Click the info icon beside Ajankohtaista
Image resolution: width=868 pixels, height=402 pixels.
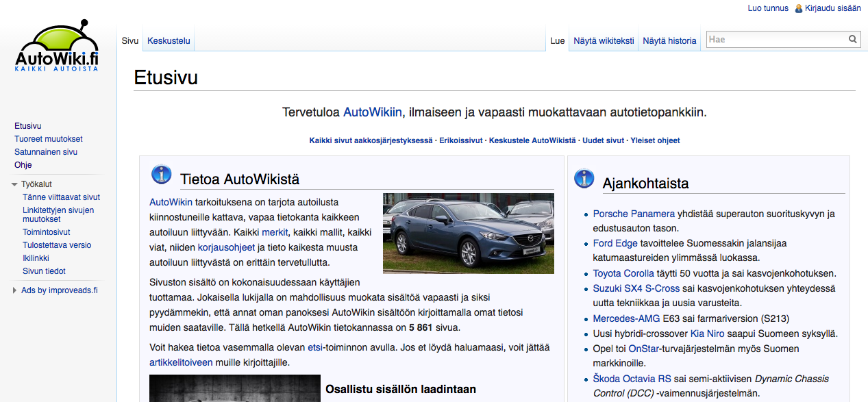[584, 178]
